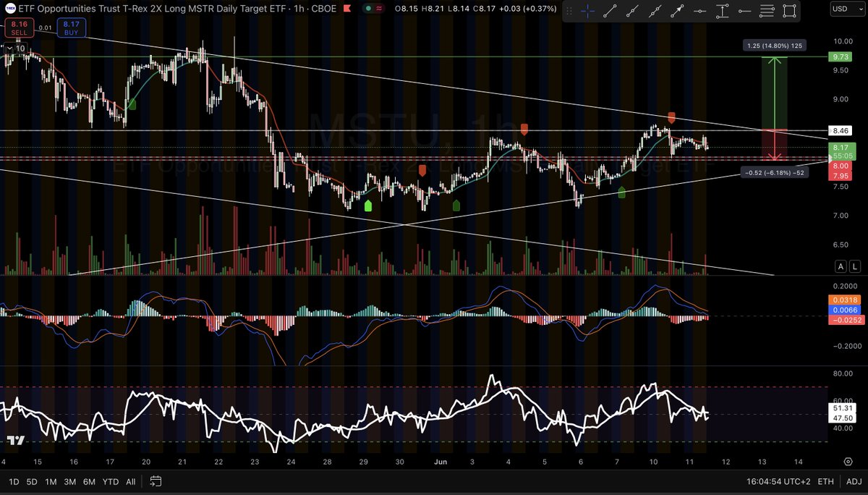Open chart settings gear at time axis
The image size is (868, 495).
848,461
